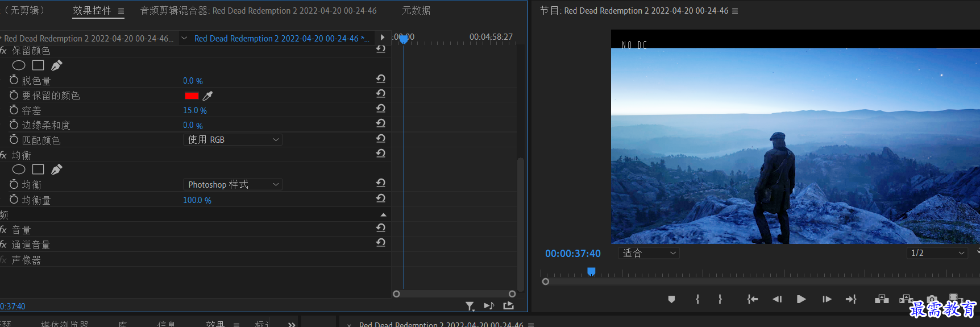Switch to 音频剪辑混合器 tab
Viewport: 980px width, 327px height.
[x=259, y=10]
